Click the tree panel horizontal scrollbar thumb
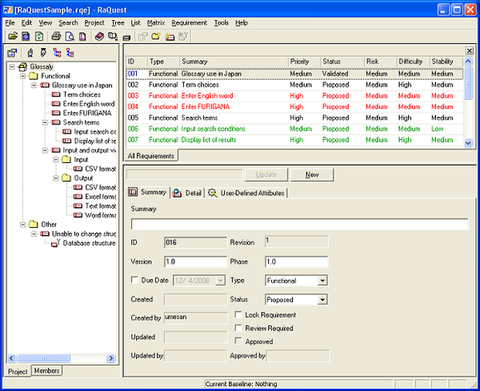Viewport: 480px width, 391px height. pos(44,358)
